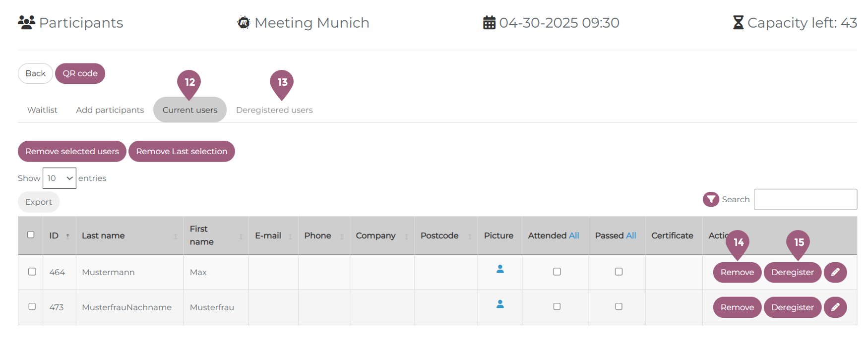Tick the Passed checkbox for MusterfrauNachname
Screen dimensions: 868x345
point(619,306)
